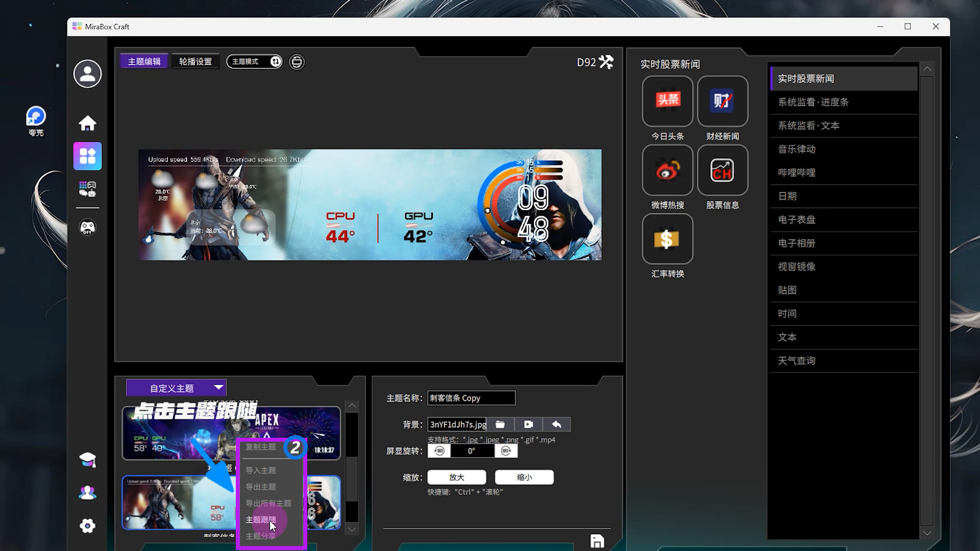Select the 系统监看·文本 category
This screenshot has width=980, height=551.
(x=844, y=126)
